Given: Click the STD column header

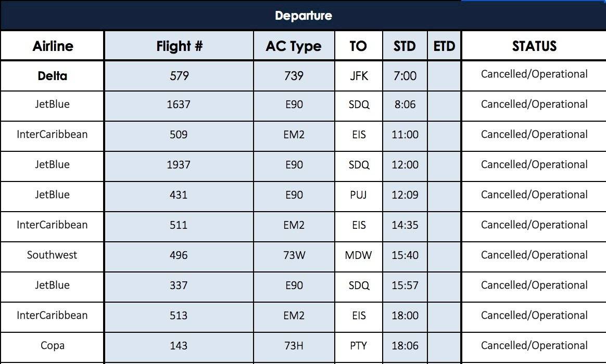Looking at the screenshot, I should 405,46.
